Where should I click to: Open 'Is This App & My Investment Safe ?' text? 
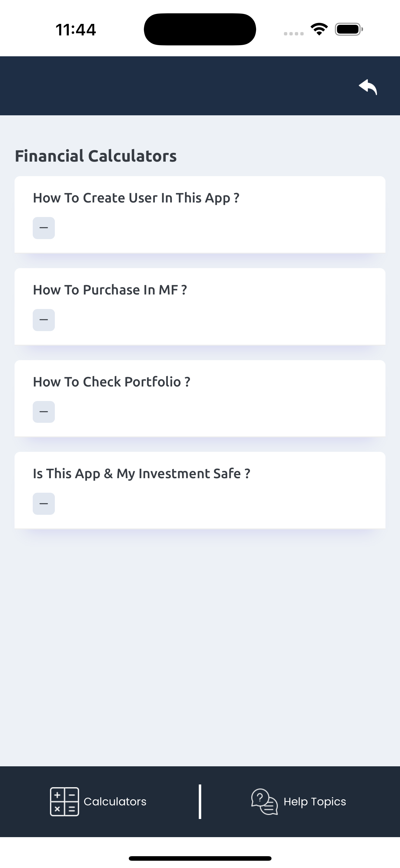pos(142,474)
